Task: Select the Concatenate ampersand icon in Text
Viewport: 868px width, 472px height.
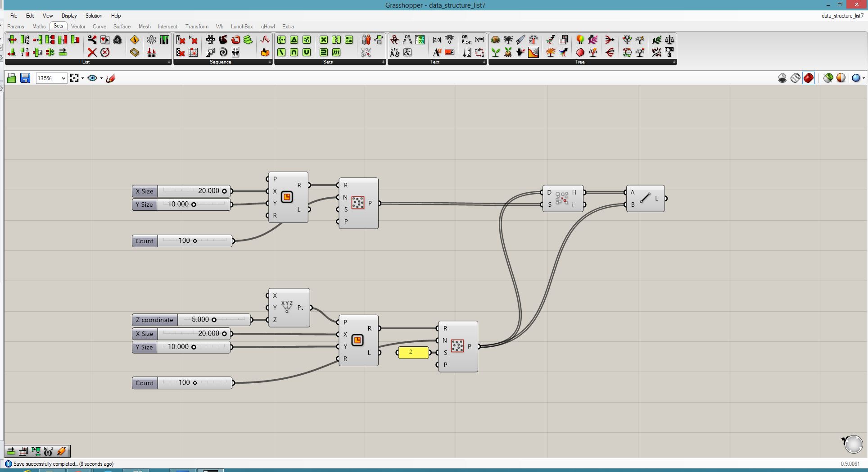Action: coord(407,53)
